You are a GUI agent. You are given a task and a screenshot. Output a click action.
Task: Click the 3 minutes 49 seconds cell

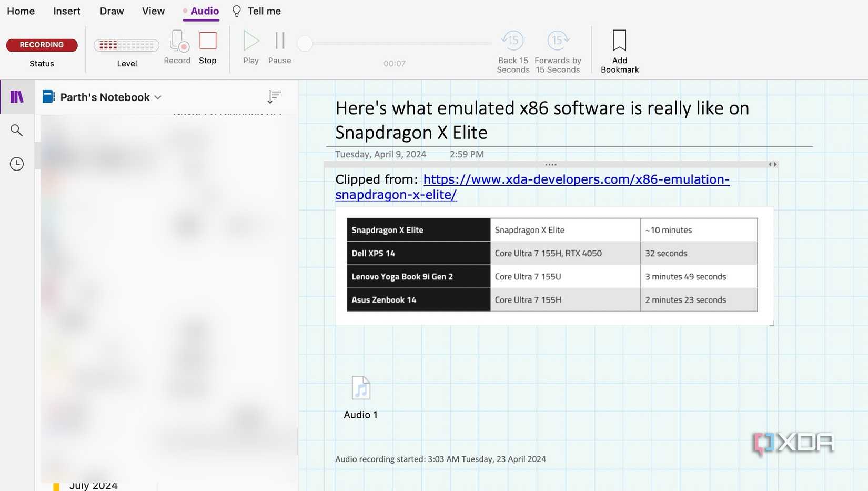(699, 276)
